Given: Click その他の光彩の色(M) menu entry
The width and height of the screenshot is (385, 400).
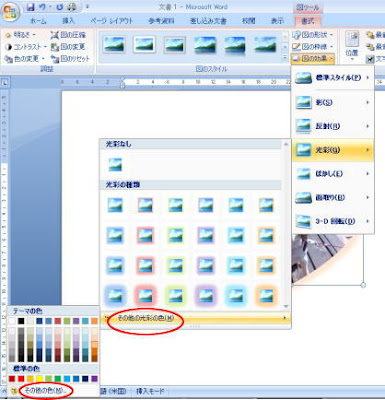Looking at the screenshot, I should pos(195,318).
